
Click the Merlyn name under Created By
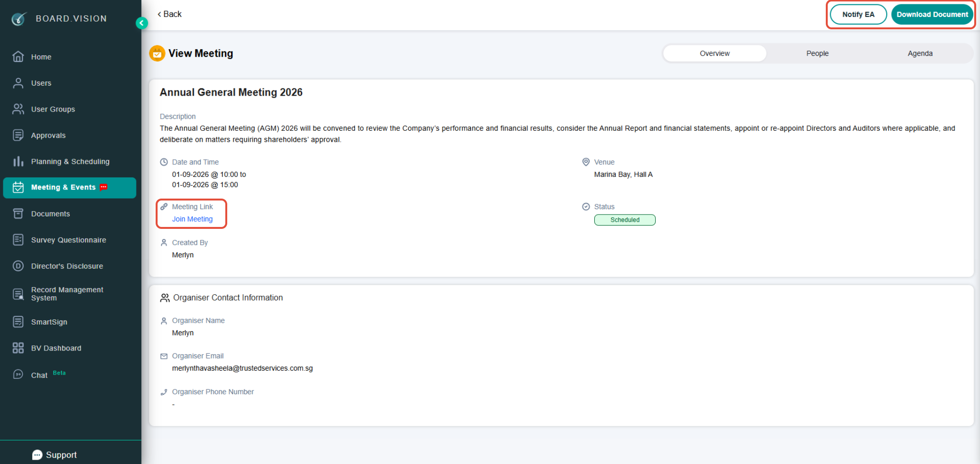click(183, 255)
